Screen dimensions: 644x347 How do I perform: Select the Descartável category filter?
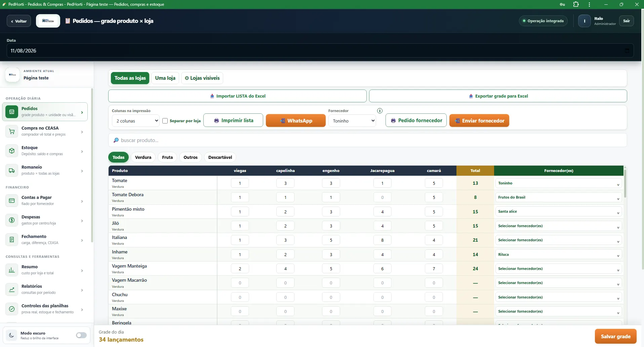coord(220,157)
